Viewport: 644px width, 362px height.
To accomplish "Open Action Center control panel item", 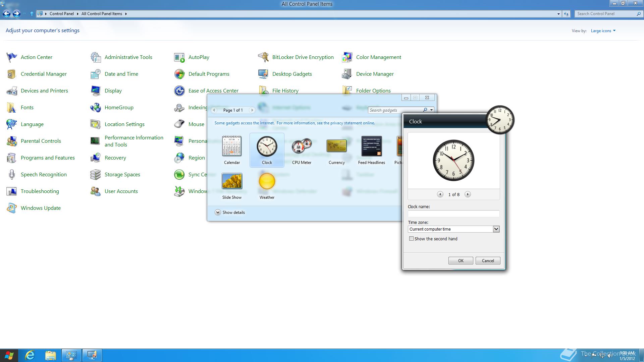I will click(x=30, y=57).
